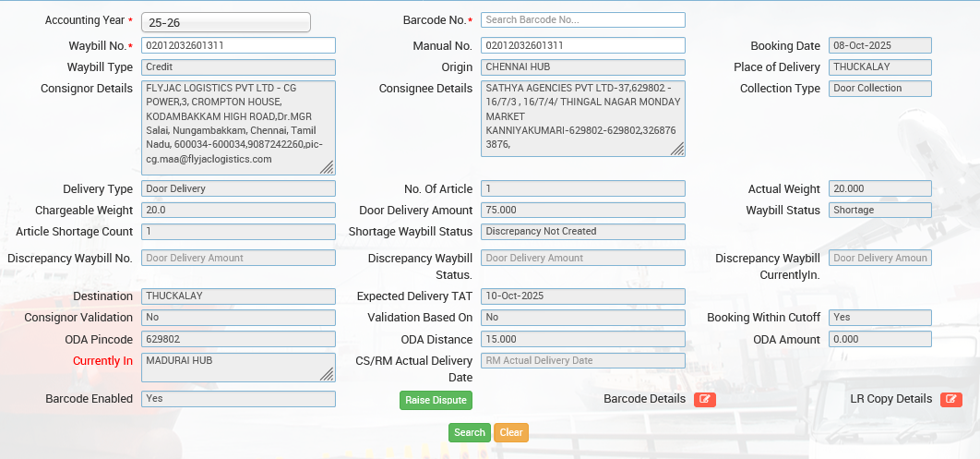This screenshot has width=980, height=459.
Task: Focus the Barcode No. search field
Action: click(582, 19)
